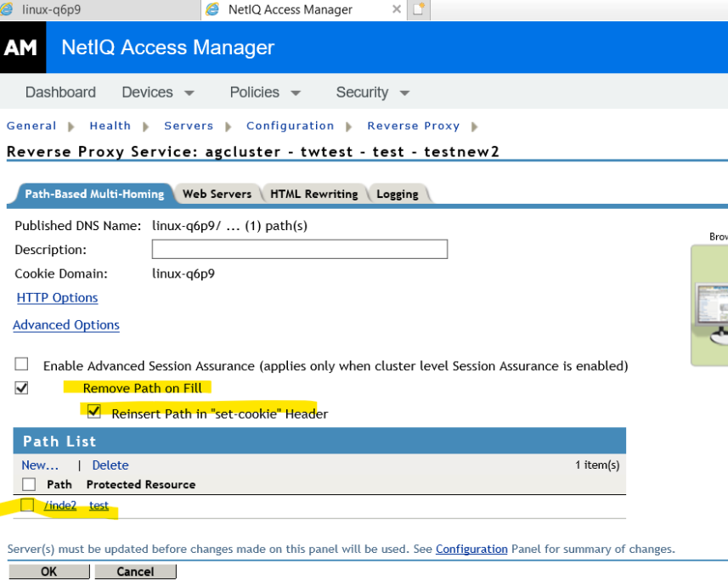The width and height of the screenshot is (728, 586).
Task: Click the browser computer diagram thumbnail
Action: [x=710, y=305]
